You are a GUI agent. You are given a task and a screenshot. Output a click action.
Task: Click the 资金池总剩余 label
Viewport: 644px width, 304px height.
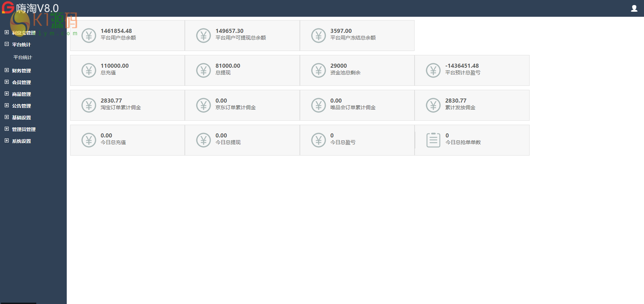(345, 73)
